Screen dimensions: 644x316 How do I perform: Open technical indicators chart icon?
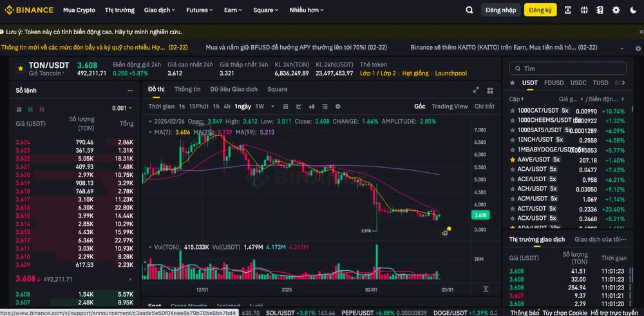pos(299,106)
